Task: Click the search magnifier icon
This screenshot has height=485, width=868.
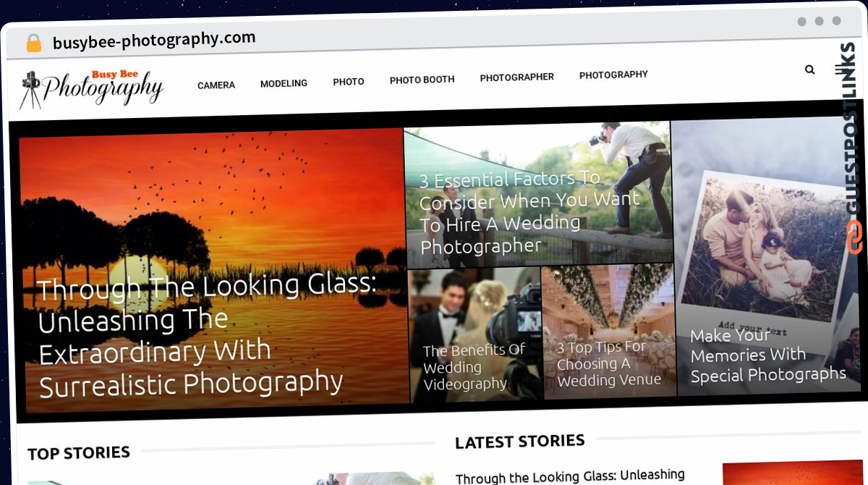Action: coord(809,69)
